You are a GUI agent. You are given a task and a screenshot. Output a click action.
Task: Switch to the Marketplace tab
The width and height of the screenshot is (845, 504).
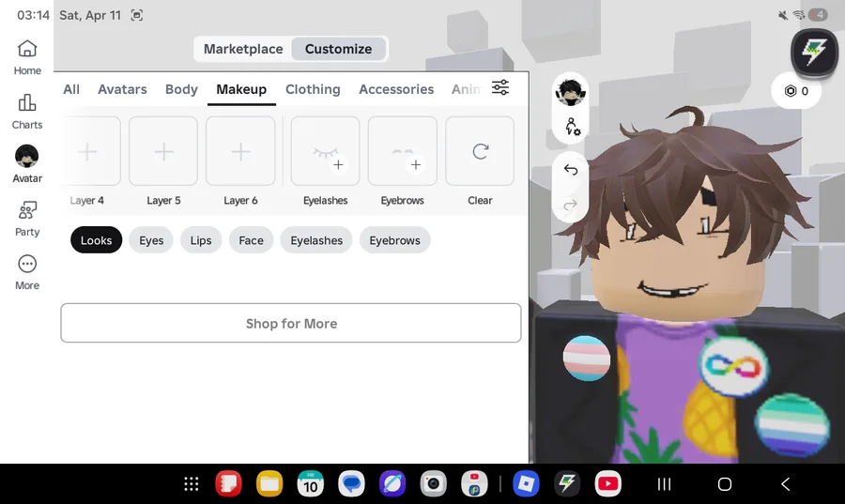pyautogui.click(x=243, y=49)
